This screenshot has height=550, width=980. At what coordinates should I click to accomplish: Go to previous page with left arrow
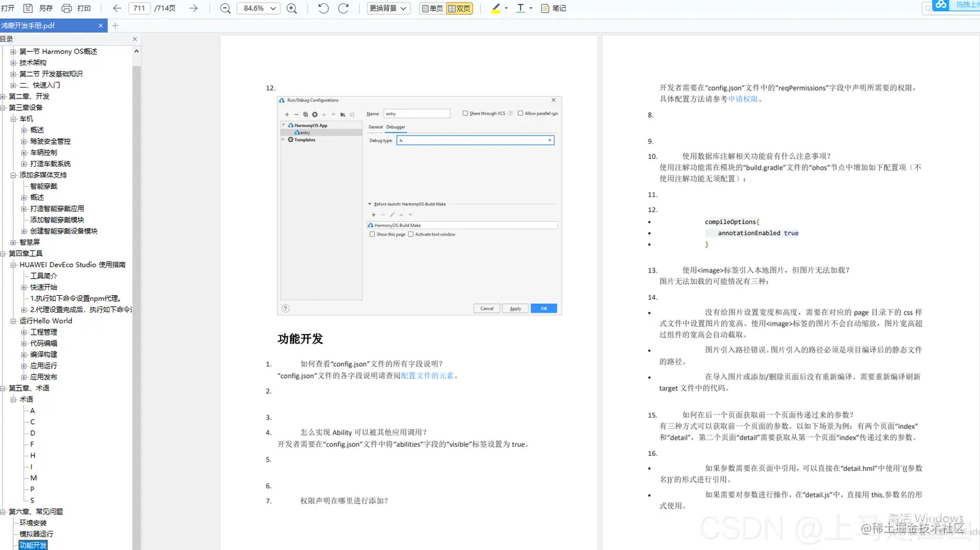coord(117,8)
